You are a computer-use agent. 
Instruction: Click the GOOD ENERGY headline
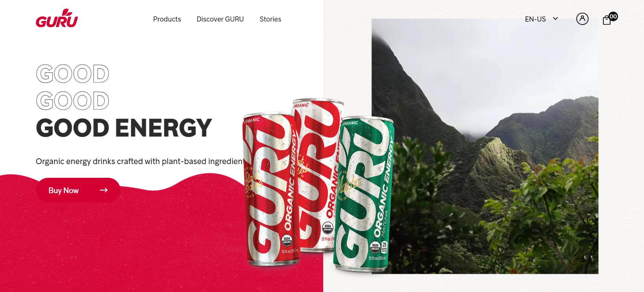[x=124, y=128]
